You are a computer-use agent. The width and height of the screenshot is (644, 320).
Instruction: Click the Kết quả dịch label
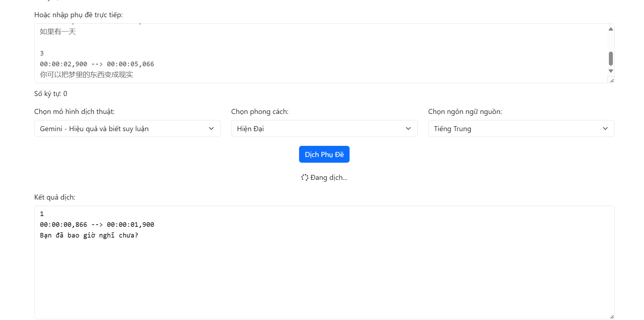55,197
